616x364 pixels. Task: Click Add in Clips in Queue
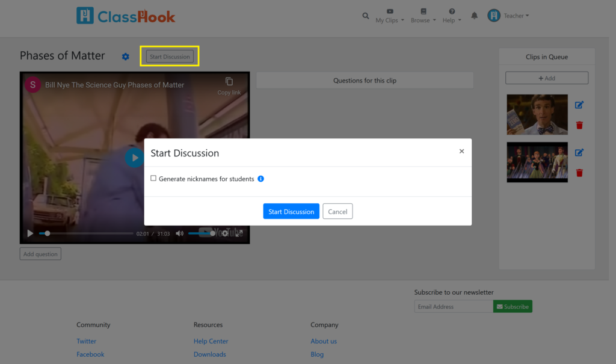(547, 78)
